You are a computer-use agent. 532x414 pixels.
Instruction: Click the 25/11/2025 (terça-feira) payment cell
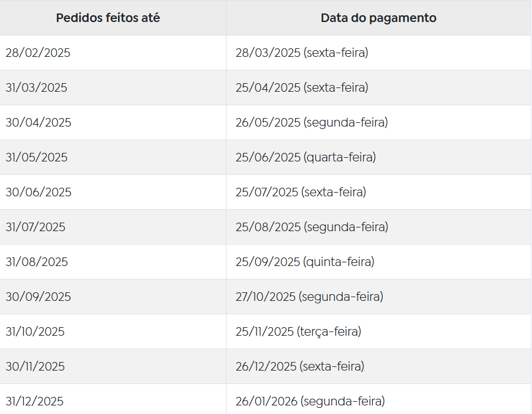click(x=378, y=331)
